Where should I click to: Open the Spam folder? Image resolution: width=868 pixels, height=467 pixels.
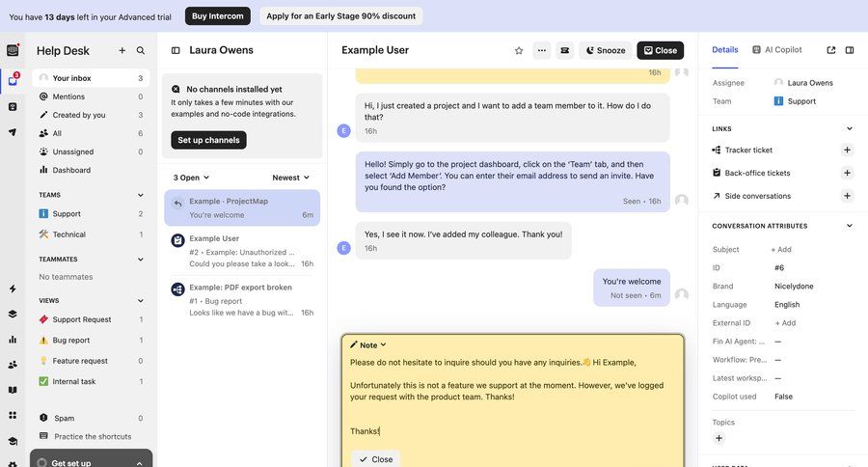(x=91, y=418)
